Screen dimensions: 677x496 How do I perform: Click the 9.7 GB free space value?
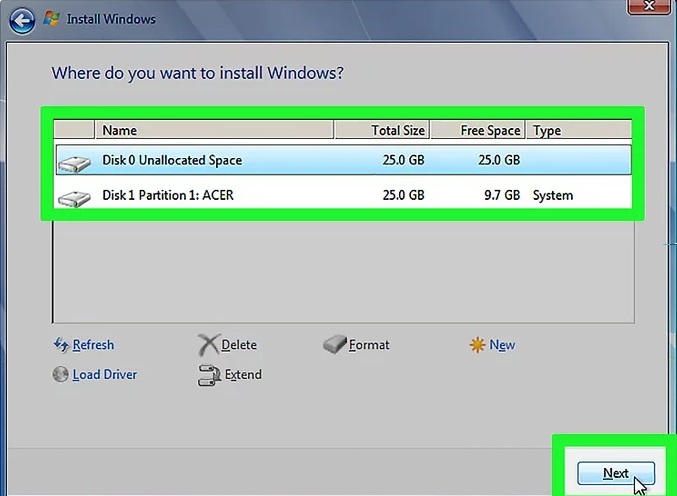pyautogui.click(x=502, y=195)
